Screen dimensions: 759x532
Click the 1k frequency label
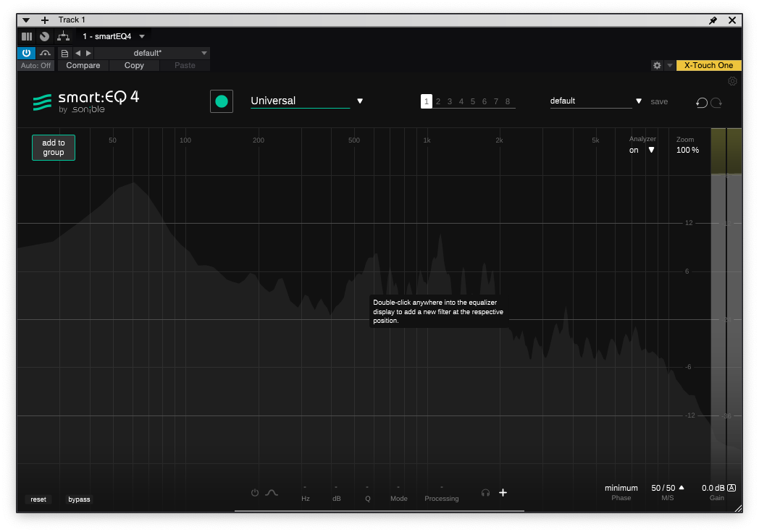tap(427, 140)
